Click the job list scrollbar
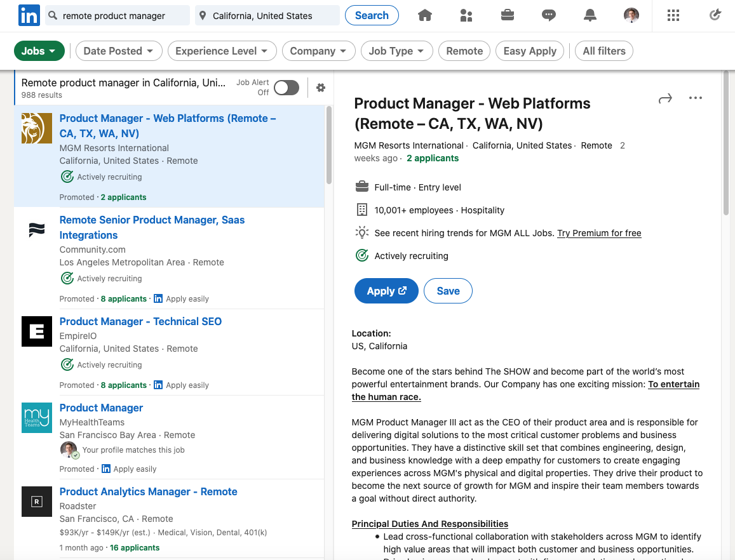 tap(329, 145)
